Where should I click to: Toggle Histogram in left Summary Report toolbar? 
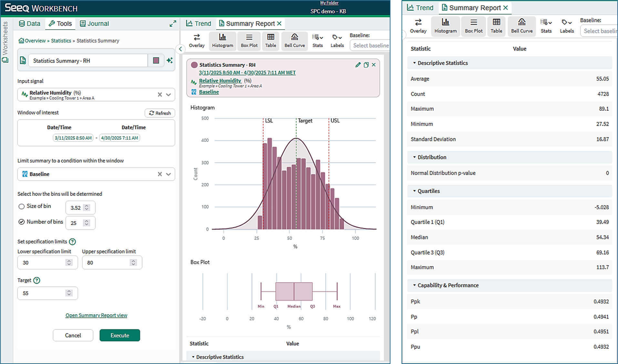[222, 41]
